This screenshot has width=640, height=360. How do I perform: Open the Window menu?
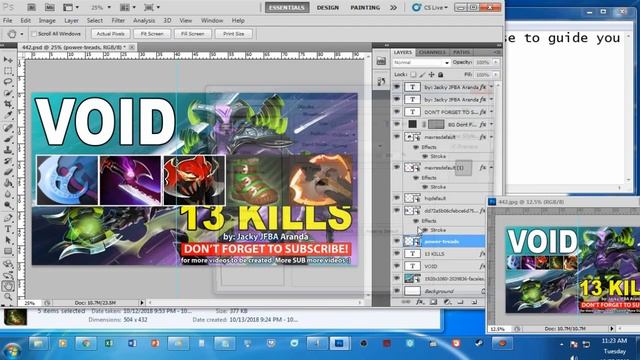[212, 20]
